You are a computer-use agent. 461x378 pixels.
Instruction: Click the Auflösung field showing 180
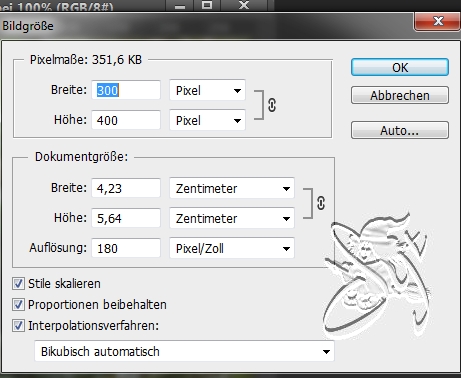[126, 248]
